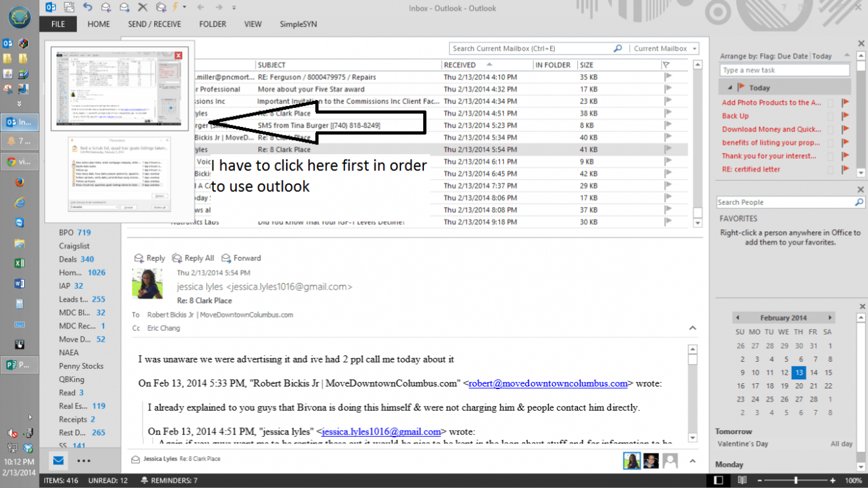Viewport: 868px width, 488px height.
Task: Tick checkbox for RE: certified letter task
Action: (x=831, y=169)
